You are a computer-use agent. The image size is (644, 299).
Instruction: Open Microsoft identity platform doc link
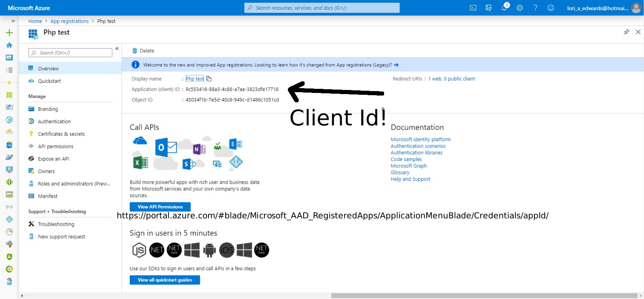421,139
